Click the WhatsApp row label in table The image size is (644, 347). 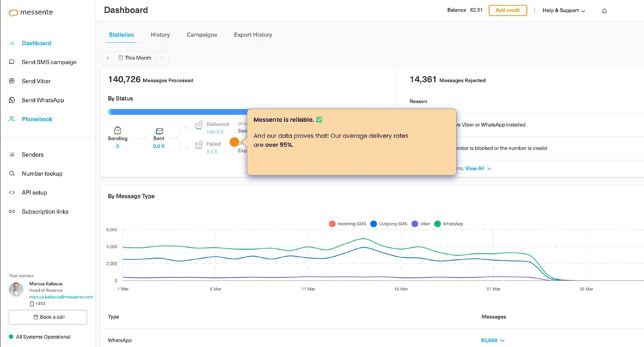click(x=119, y=340)
